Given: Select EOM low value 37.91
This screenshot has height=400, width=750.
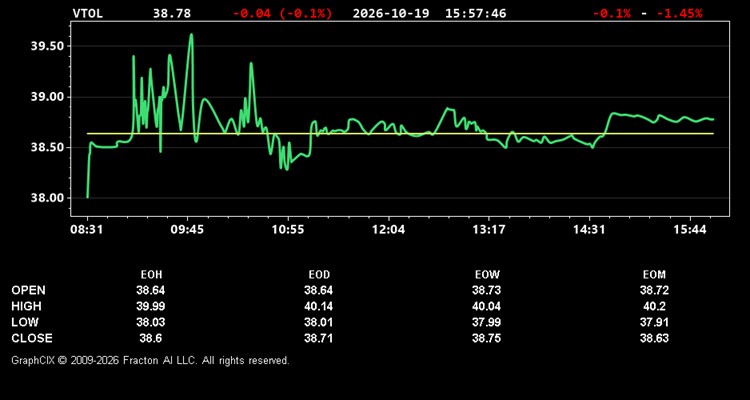Looking at the screenshot, I should click(654, 322).
